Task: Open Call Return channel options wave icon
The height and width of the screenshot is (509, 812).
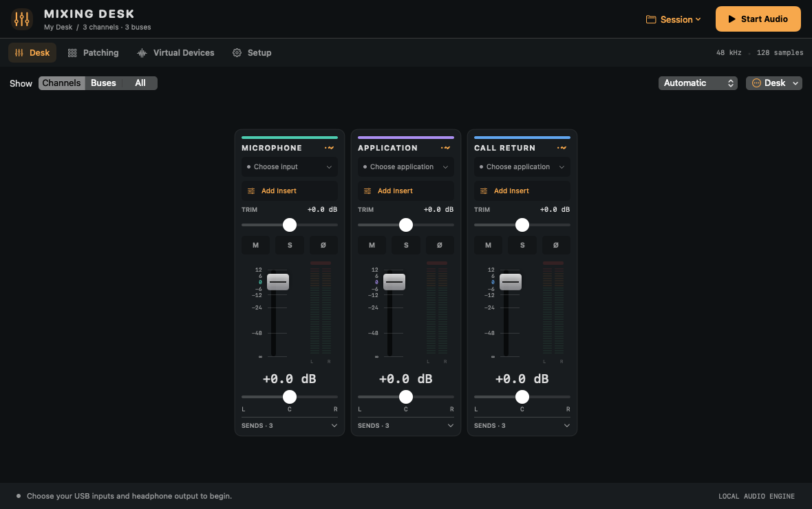Action: point(562,148)
